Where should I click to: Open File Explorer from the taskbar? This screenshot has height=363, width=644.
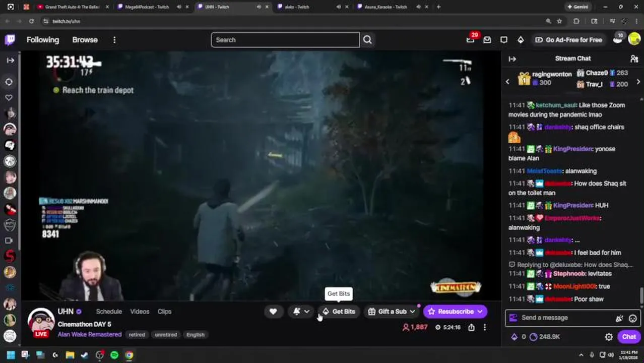(x=70, y=355)
